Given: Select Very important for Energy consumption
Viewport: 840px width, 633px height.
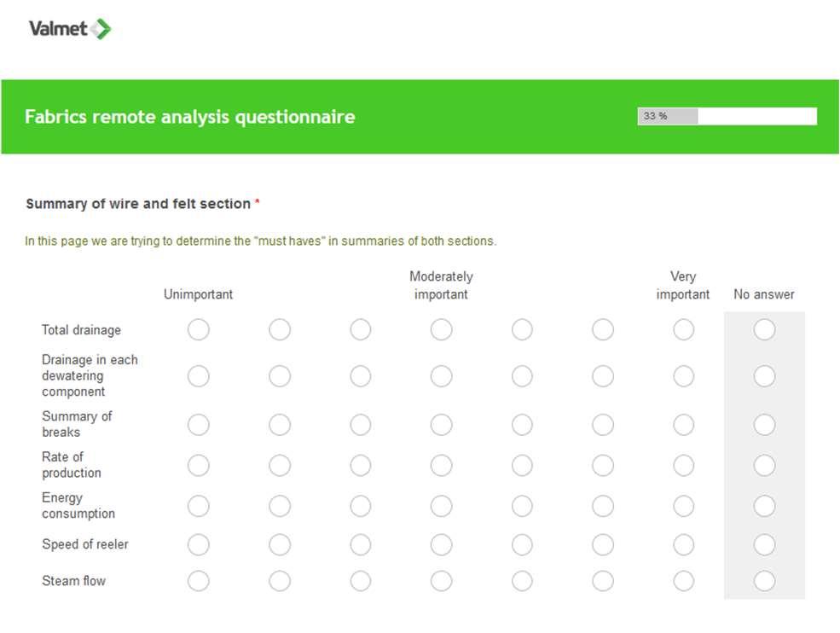Looking at the screenshot, I should point(684,506).
